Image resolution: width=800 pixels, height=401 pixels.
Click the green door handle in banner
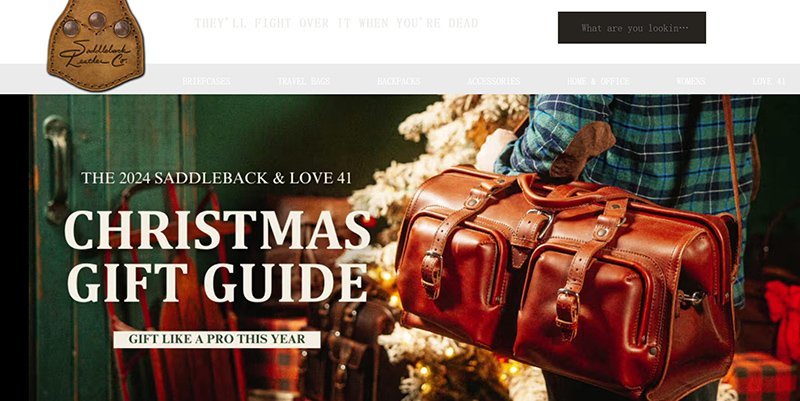pyautogui.click(x=56, y=168)
